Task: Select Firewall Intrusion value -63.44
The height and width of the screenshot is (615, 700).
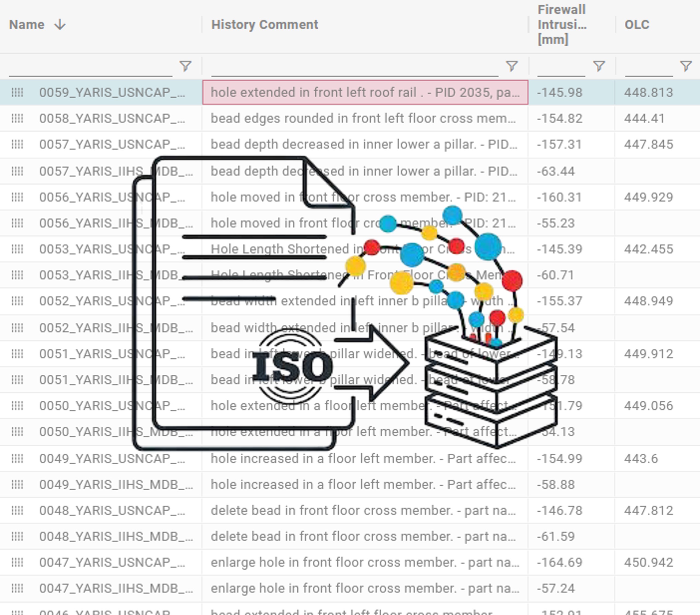Action: [x=556, y=171]
